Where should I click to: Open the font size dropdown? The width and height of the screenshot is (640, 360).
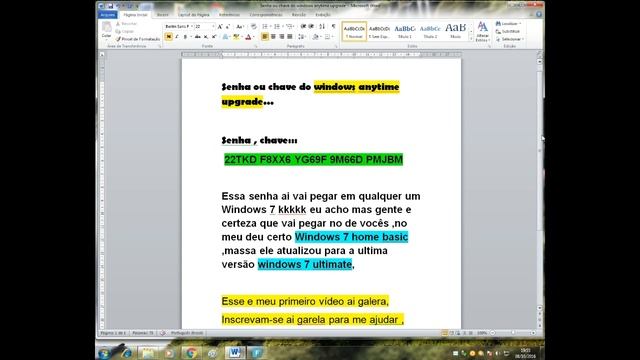tap(213, 27)
